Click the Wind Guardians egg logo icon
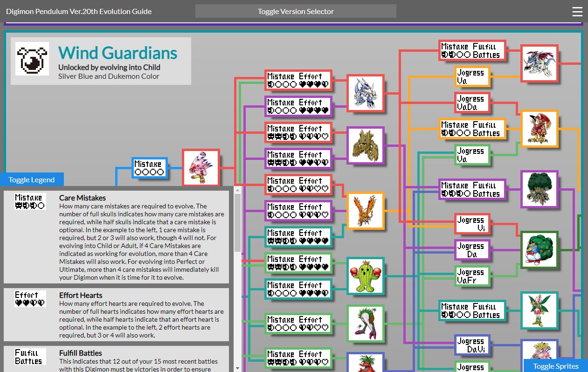The width and height of the screenshot is (588, 372). click(32, 59)
